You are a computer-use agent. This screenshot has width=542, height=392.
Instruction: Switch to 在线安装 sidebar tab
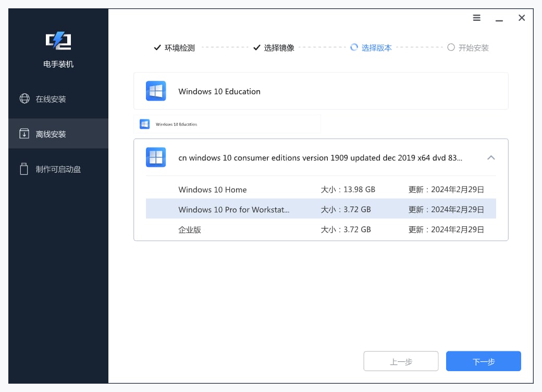pyautogui.click(x=51, y=99)
